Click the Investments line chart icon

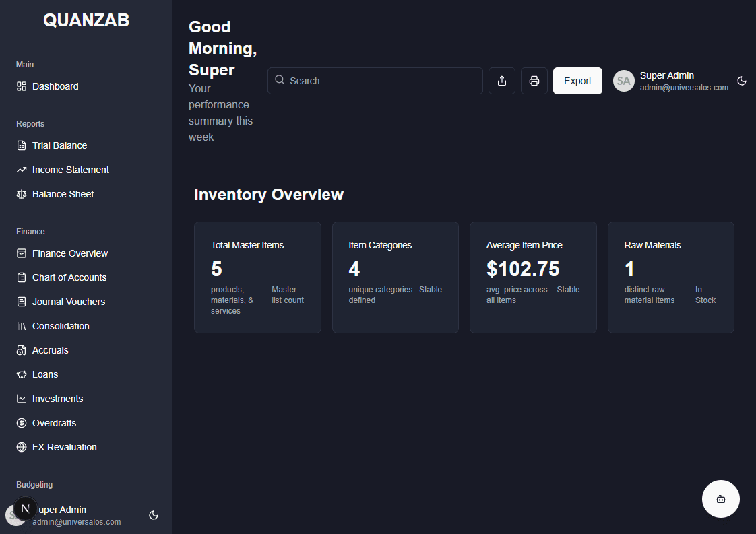click(x=21, y=399)
